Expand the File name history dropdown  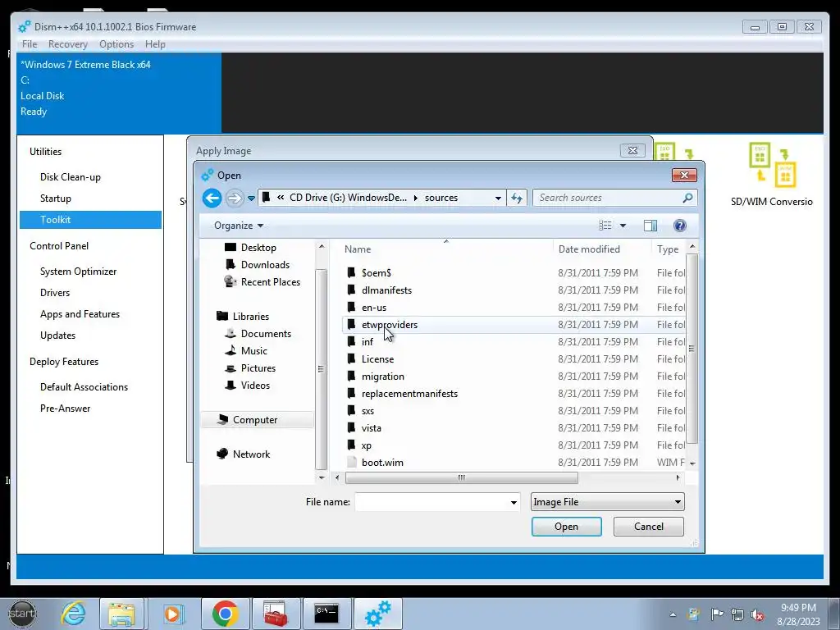coord(514,502)
